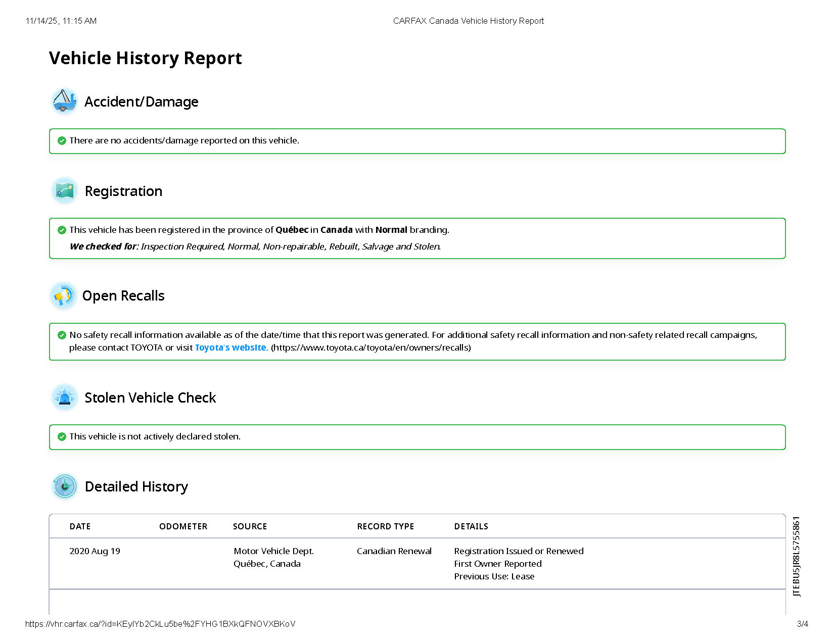Click the Detailed History clock icon
The height and width of the screenshot is (644, 834).
64,486
